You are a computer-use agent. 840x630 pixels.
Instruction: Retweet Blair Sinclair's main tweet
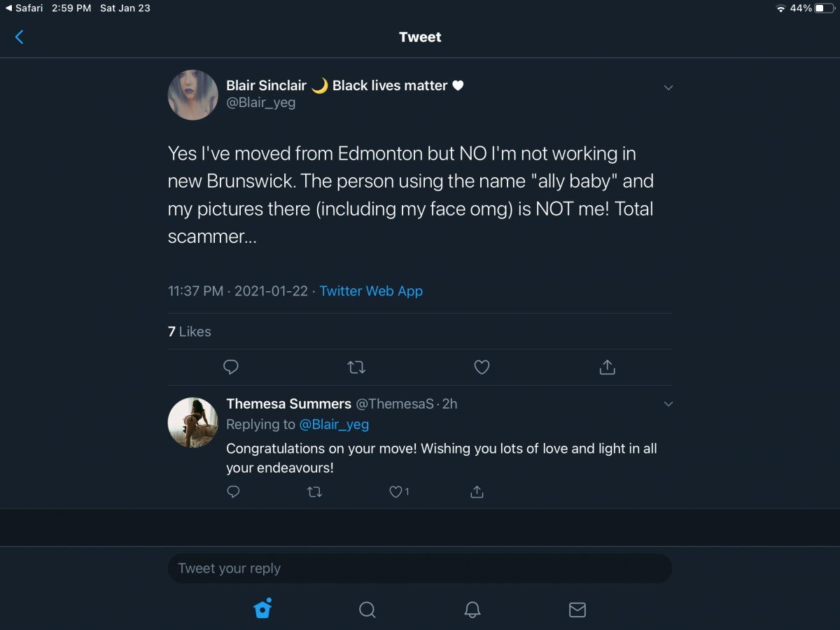[356, 367]
